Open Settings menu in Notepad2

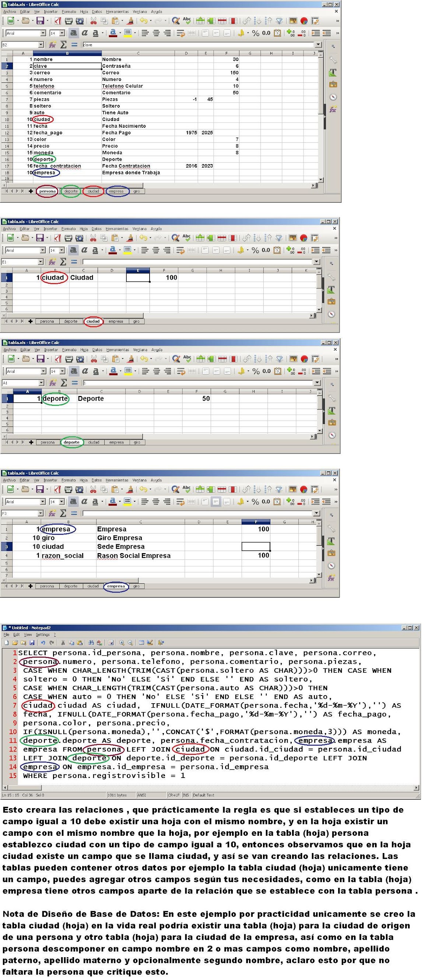click(43, 634)
